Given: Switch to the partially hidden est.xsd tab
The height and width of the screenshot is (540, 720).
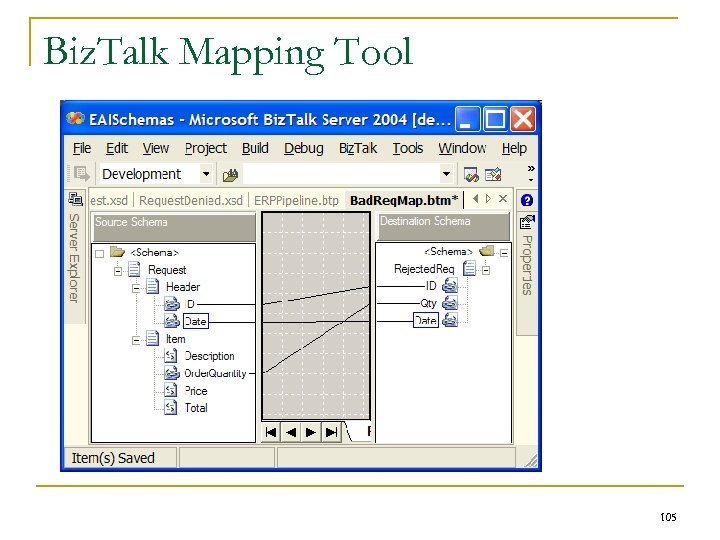Looking at the screenshot, I should tap(109, 201).
